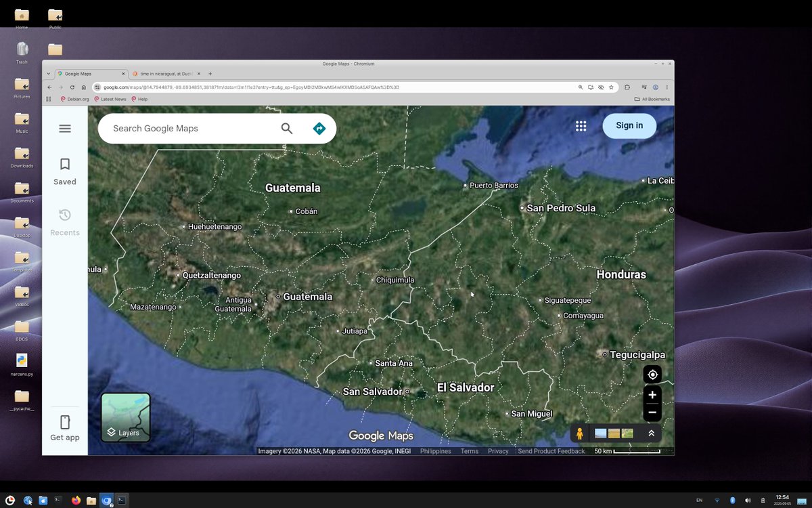Open the apps grid in bookmarks bar
Image resolution: width=812 pixels, height=508 pixels.
coord(49,99)
